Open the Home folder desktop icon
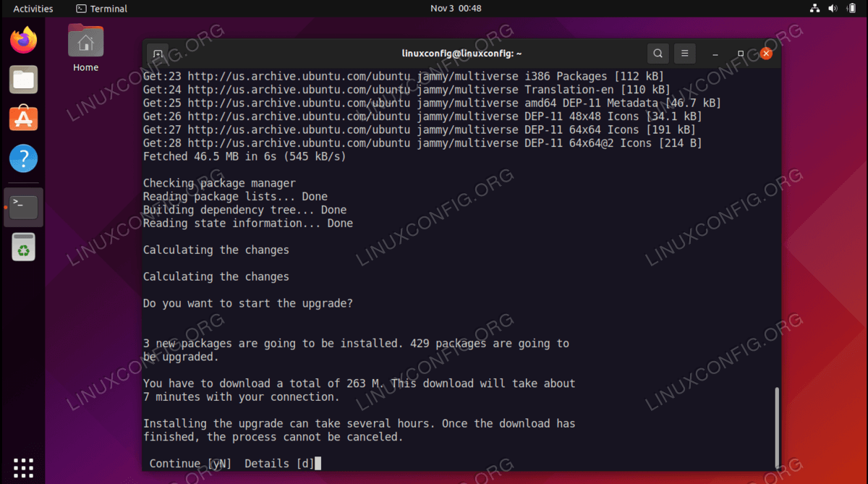Viewport: 868px width, 484px height. (85, 48)
